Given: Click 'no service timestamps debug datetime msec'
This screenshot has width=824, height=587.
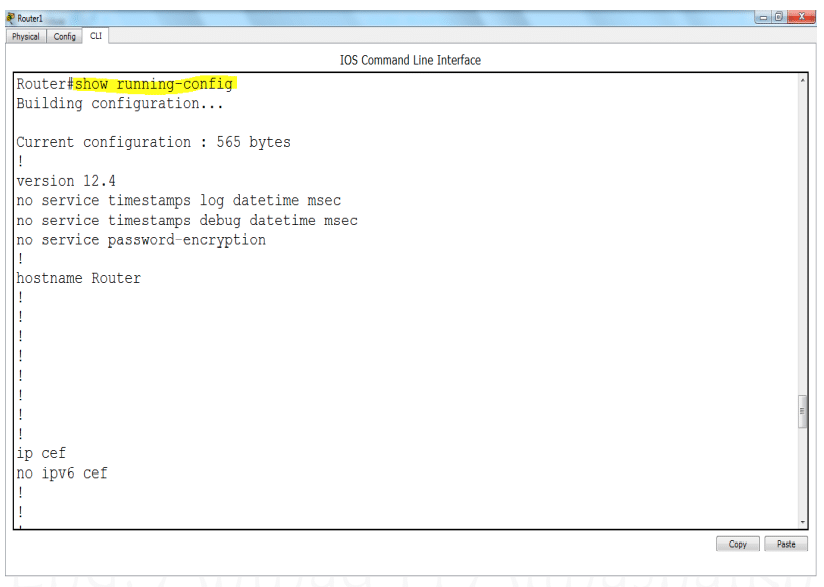Looking at the screenshot, I should click(x=187, y=221).
